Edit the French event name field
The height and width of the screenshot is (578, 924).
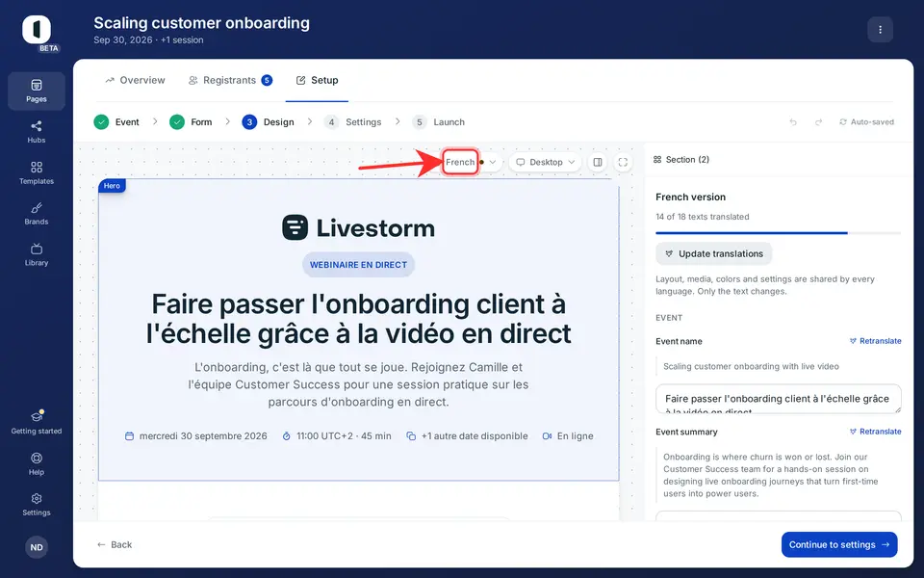coord(779,399)
